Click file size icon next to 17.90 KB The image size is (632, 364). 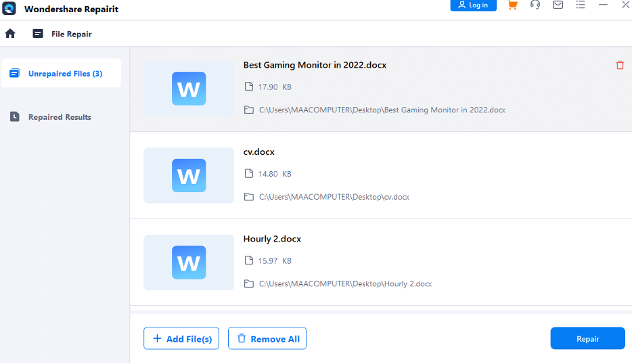[249, 87]
